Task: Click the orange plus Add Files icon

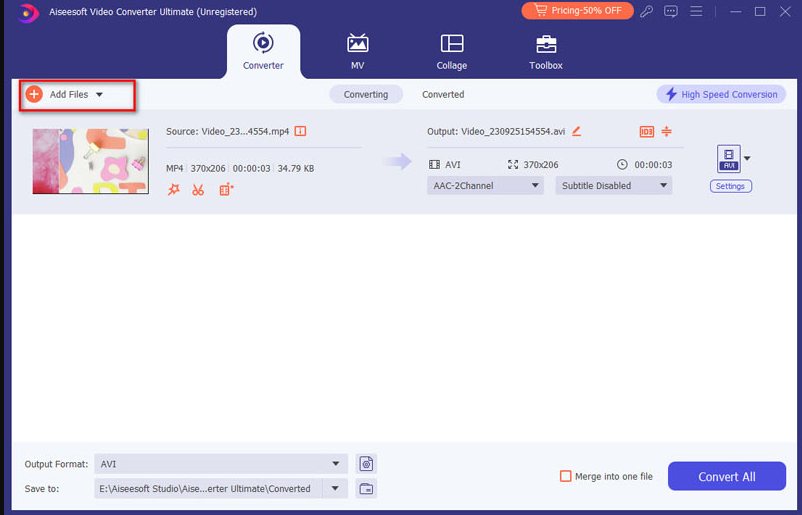Action: click(x=34, y=94)
